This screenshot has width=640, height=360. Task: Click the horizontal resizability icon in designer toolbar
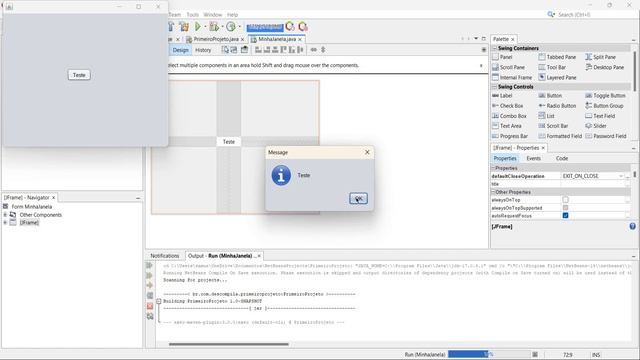pyautogui.click(x=313, y=50)
